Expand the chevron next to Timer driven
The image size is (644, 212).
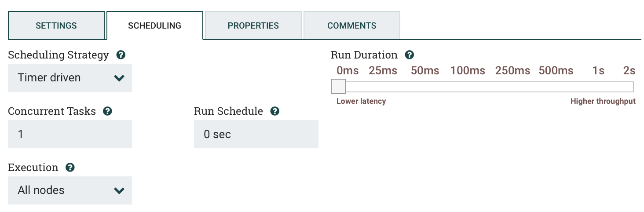pyautogui.click(x=119, y=78)
